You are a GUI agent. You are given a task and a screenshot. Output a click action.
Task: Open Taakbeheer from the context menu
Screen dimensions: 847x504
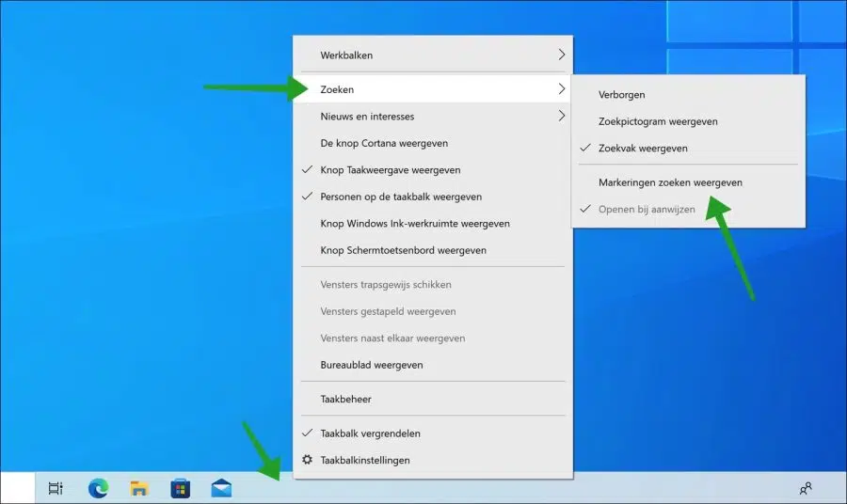(x=433, y=400)
